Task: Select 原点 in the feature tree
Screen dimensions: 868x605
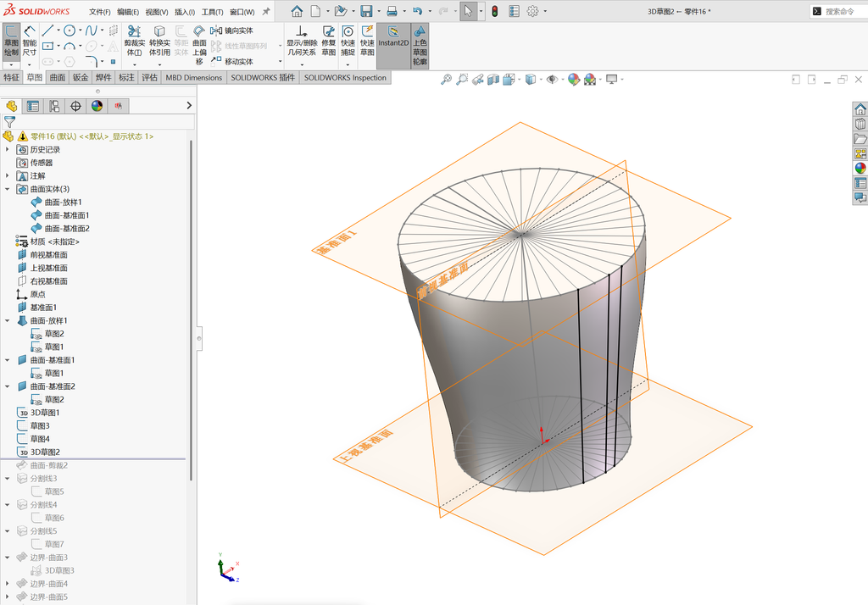Action: tap(37, 295)
